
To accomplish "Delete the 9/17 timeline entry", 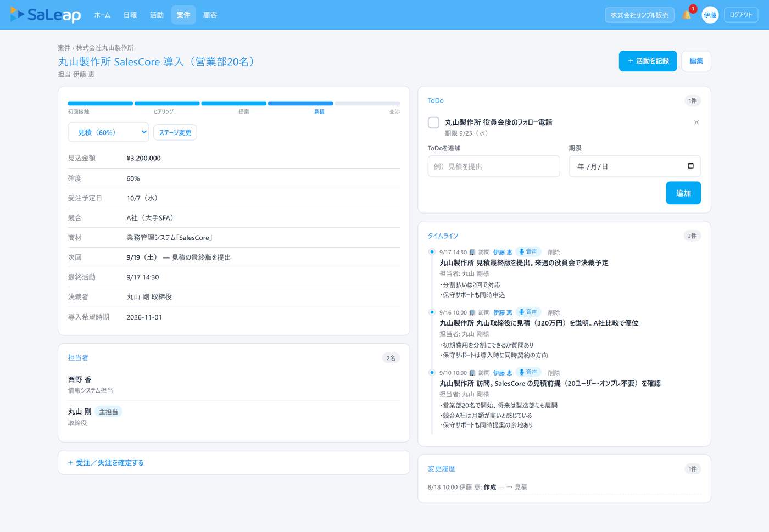I will click(x=554, y=252).
